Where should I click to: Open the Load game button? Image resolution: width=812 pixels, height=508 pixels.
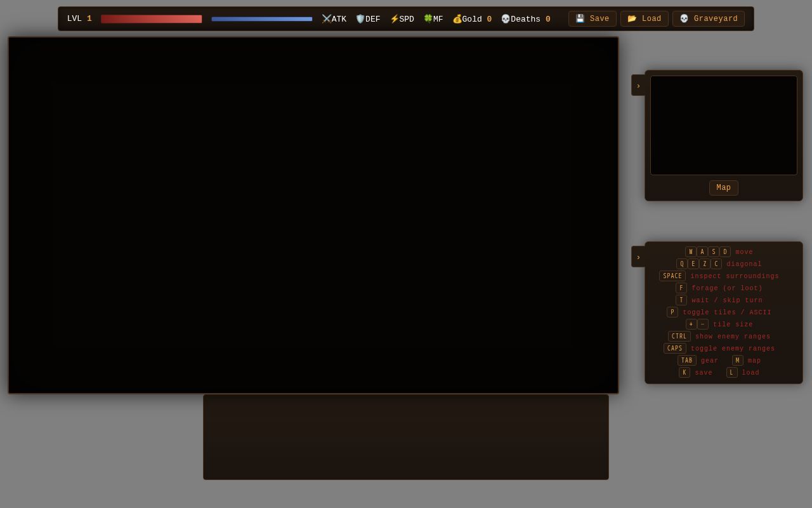645,19
